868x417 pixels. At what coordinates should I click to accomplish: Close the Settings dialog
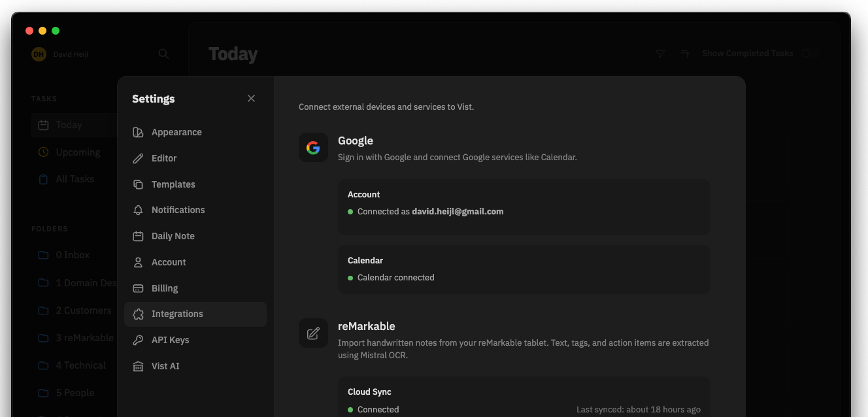pos(251,98)
